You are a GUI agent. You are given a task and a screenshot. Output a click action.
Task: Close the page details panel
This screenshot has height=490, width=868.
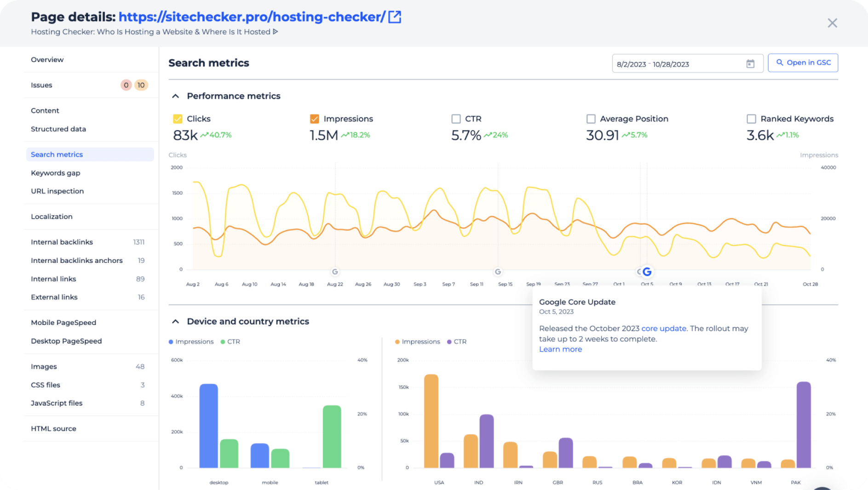pyautogui.click(x=832, y=23)
